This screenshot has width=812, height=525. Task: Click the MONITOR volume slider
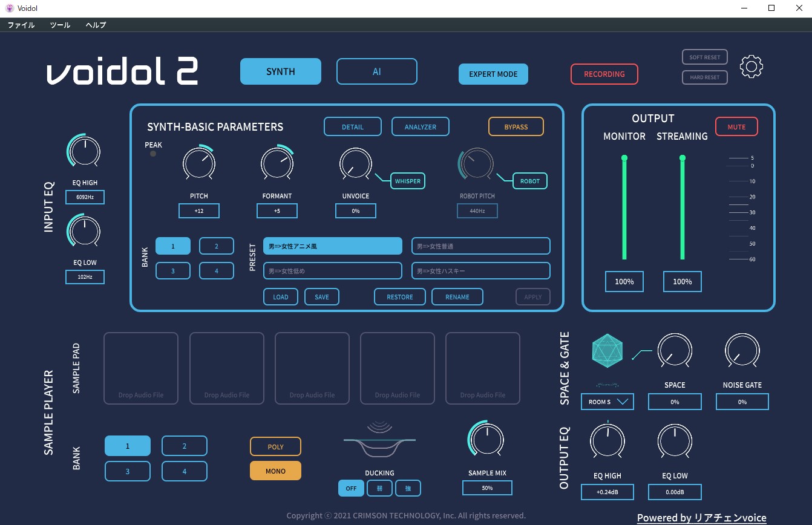(624, 209)
